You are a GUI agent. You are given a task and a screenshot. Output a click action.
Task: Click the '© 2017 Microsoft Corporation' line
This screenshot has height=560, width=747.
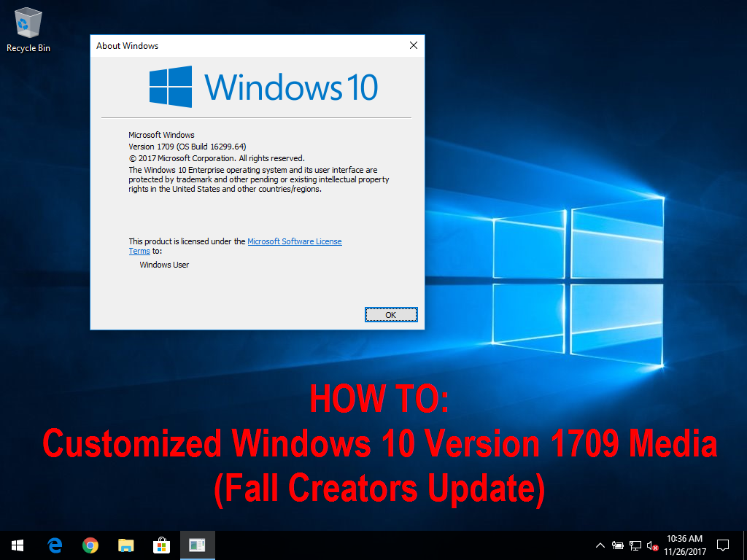point(217,158)
